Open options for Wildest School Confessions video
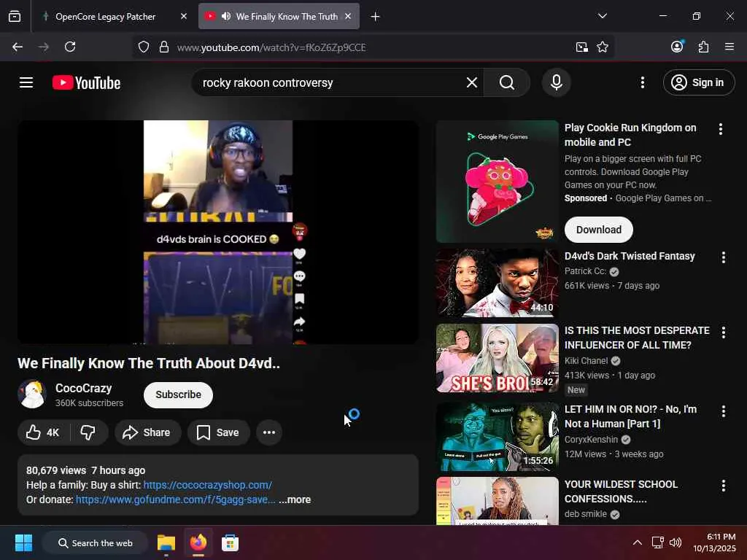This screenshot has width=747, height=560. point(723,486)
